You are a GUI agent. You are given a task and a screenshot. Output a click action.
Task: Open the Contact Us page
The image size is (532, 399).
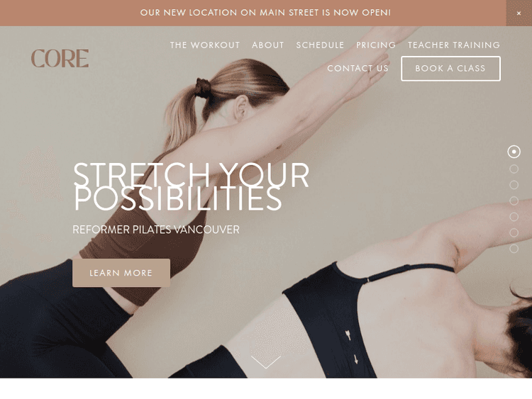coord(358,69)
